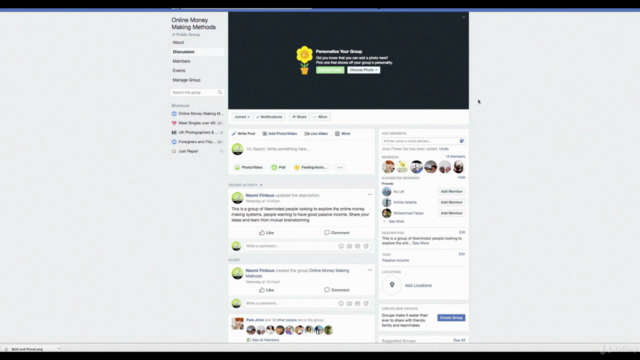Open the About section in sidebar
This screenshot has height=360, width=640.
(x=178, y=42)
